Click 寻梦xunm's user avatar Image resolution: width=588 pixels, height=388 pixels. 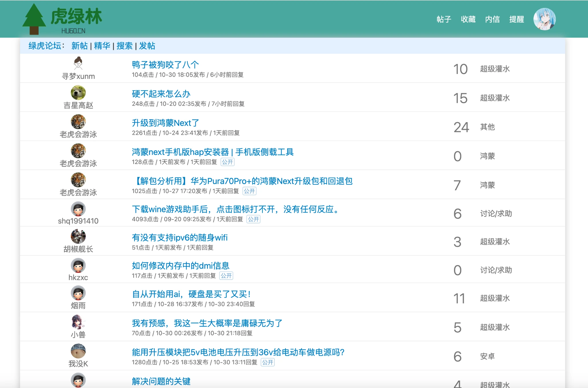tap(78, 63)
